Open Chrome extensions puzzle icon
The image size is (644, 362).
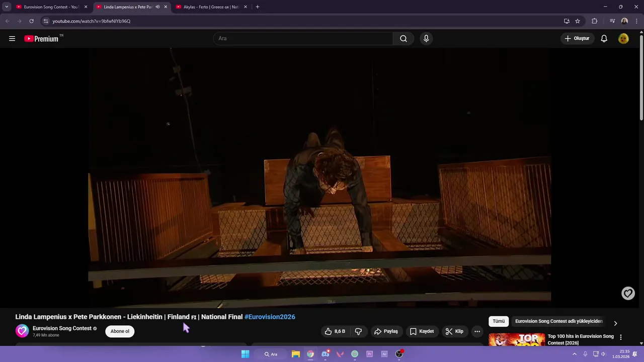pyautogui.click(x=595, y=21)
